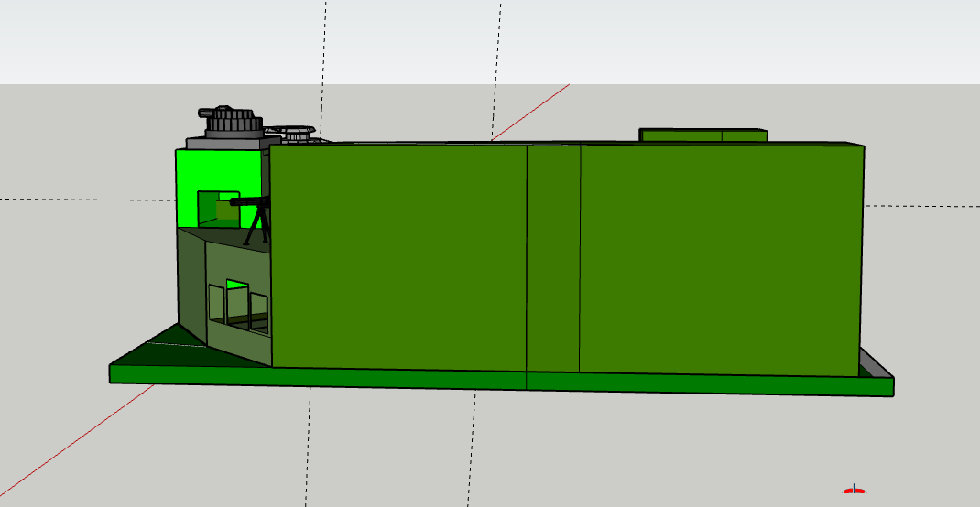Click the lower windows on the angled wall
The width and height of the screenshot is (980, 507).
(238, 306)
